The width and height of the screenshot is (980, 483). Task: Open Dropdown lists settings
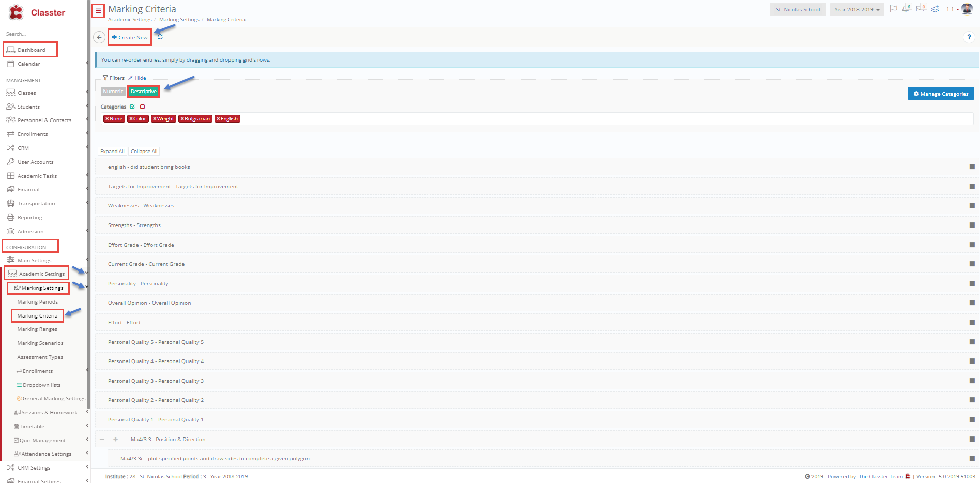[41, 385]
